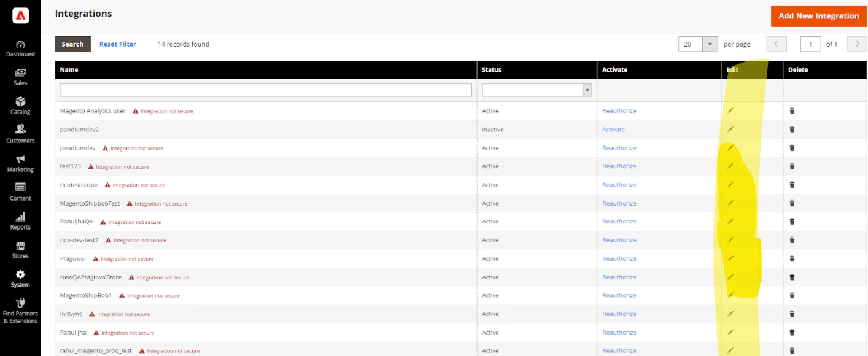This screenshot has height=356, width=868.
Task: Delete the pandiumdev integration
Action: pos(792,148)
